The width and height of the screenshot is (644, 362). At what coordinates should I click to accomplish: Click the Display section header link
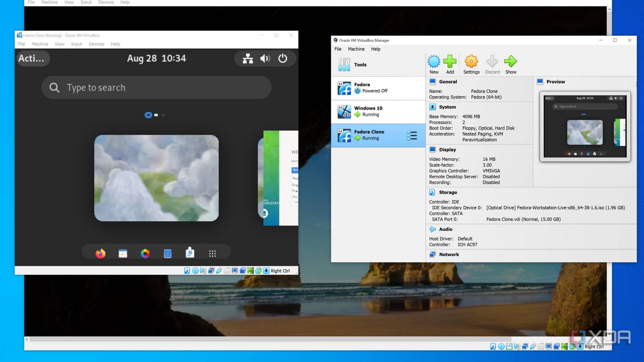pos(448,150)
